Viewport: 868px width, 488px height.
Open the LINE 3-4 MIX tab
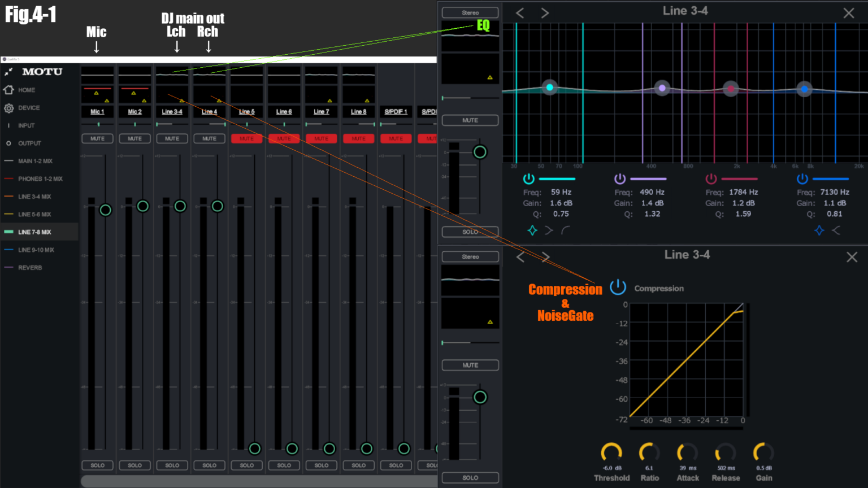pyautogui.click(x=34, y=197)
